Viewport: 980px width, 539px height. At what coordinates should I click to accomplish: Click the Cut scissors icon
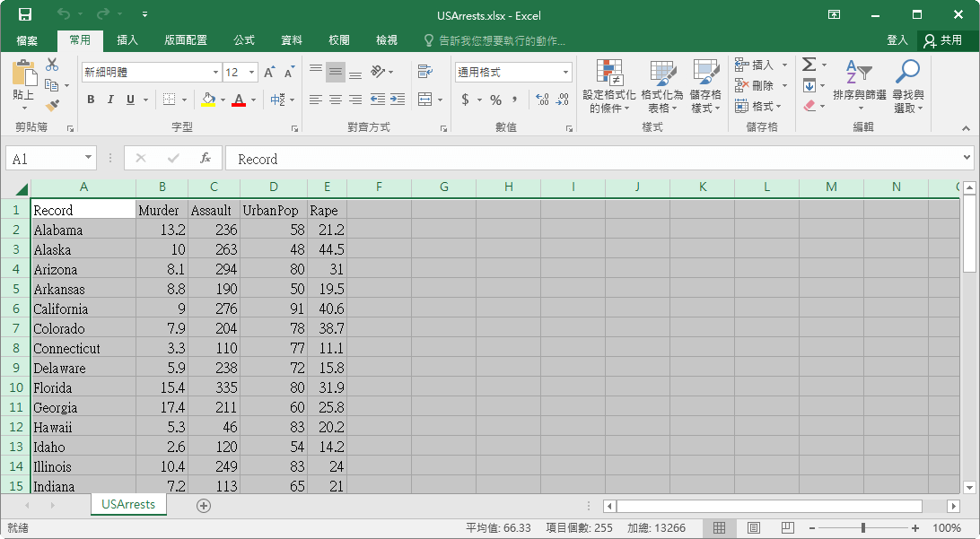[52, 65]
